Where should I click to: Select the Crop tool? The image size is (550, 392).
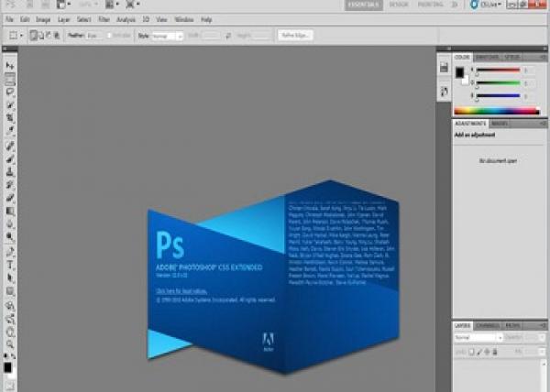(10, 118)
